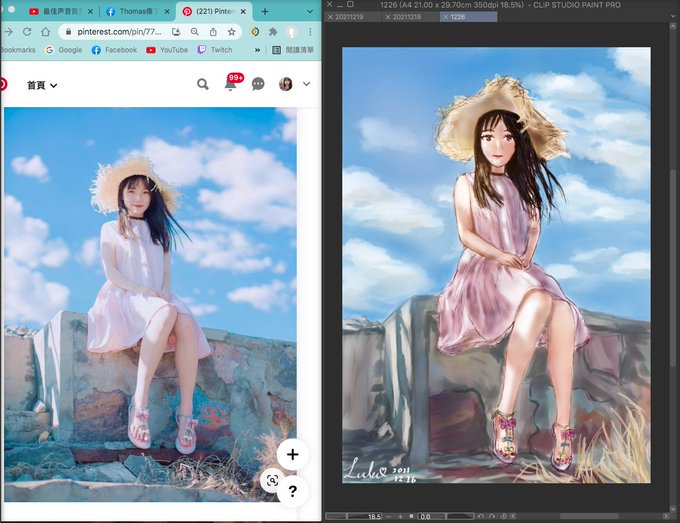680x523 pixels.
Task: Click the install app icon in address bar
Action: pyautogui.click(x=176, y=32)
